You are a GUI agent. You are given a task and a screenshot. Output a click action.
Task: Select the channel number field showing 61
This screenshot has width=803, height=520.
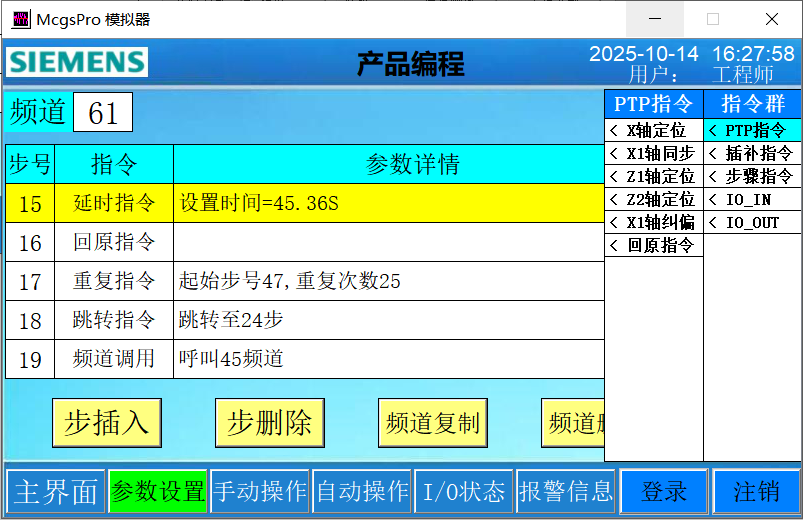103,113
